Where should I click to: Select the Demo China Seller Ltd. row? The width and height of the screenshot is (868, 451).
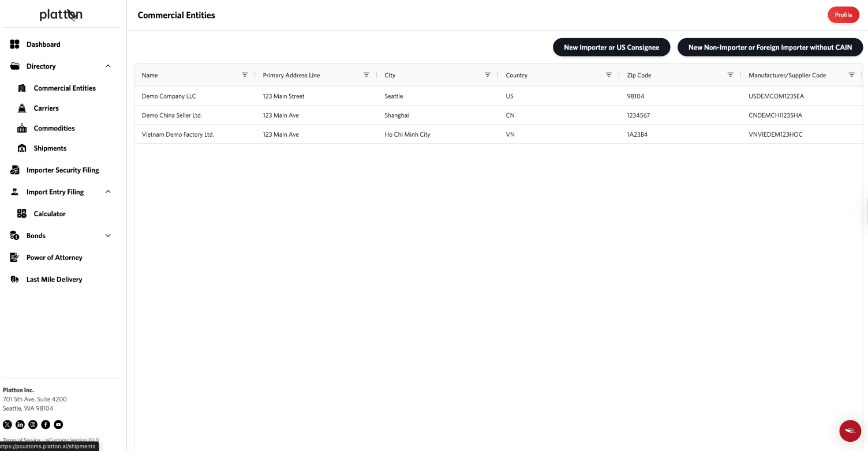pos(172,115)
